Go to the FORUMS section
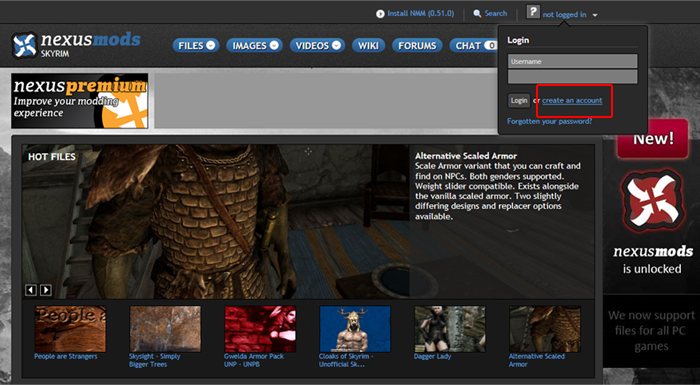This screenshot has height=385, width=700. [x=417, y=46]
